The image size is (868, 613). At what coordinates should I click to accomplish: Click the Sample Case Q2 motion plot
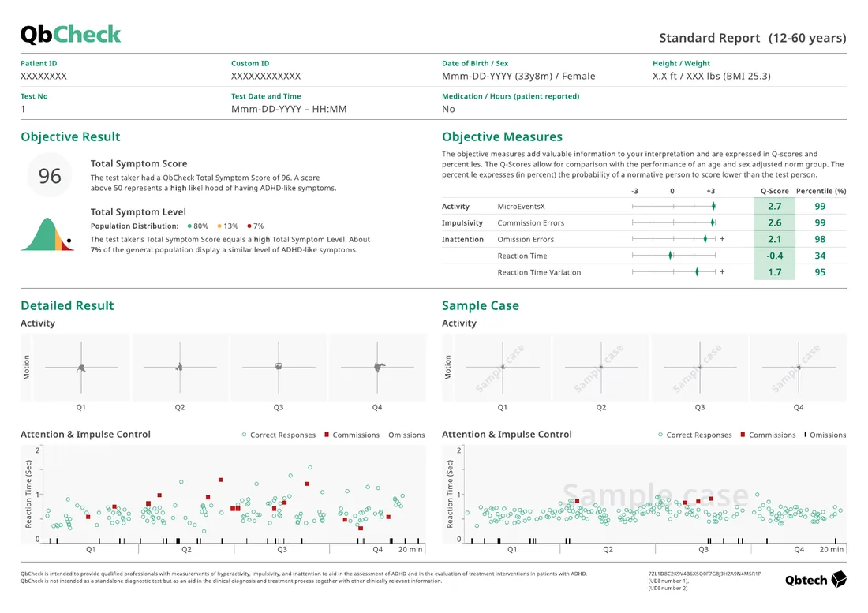click(x=601, y=367)
